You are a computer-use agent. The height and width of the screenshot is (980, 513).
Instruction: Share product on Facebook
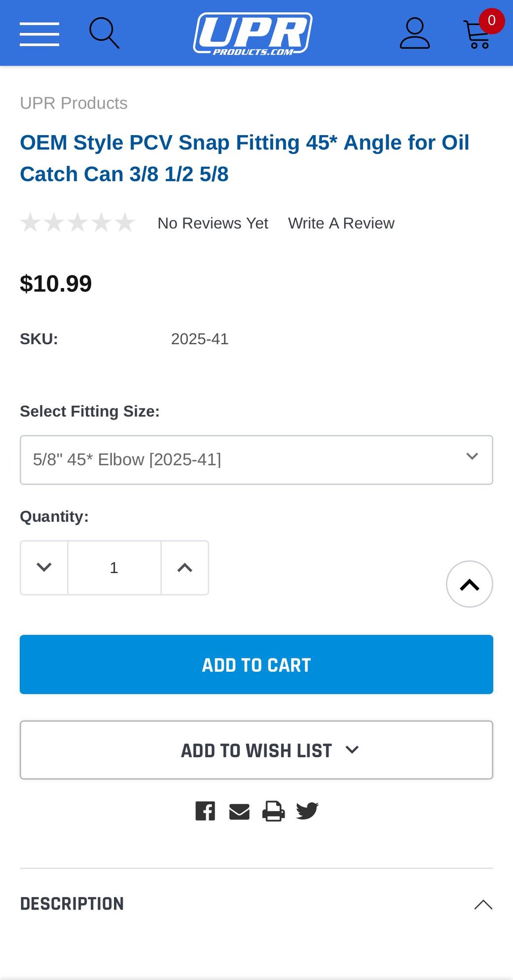coord(205,811)
